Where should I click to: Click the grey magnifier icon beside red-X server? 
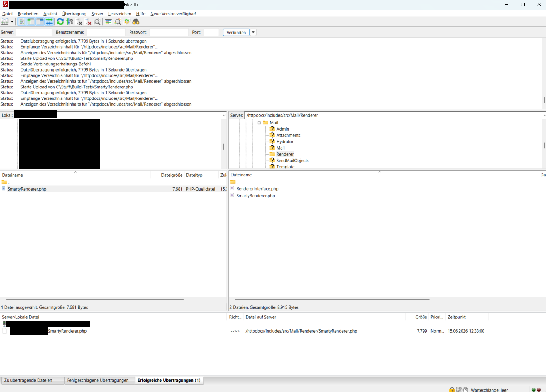[x=97, y=22]
